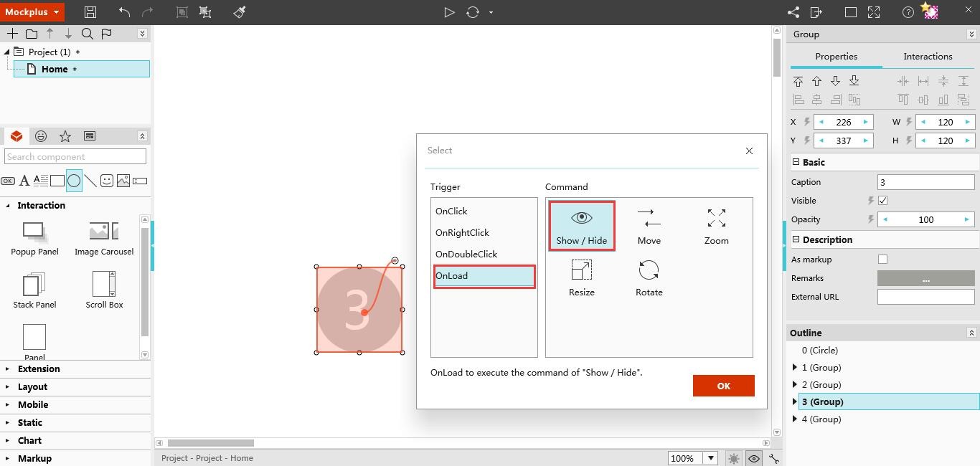The width and height of the screenshot is (980, 466).
Task: Open the zoom percentage dropdown
Action: [710, 458]
